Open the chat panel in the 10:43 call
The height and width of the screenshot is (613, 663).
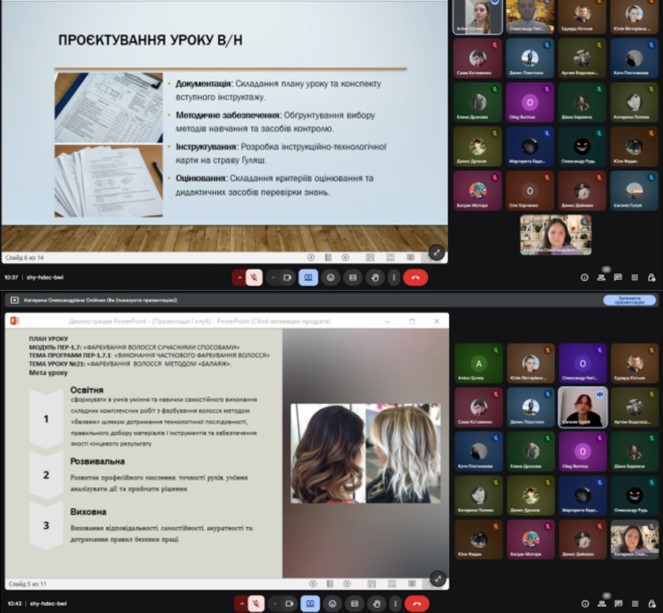[619, 604]
